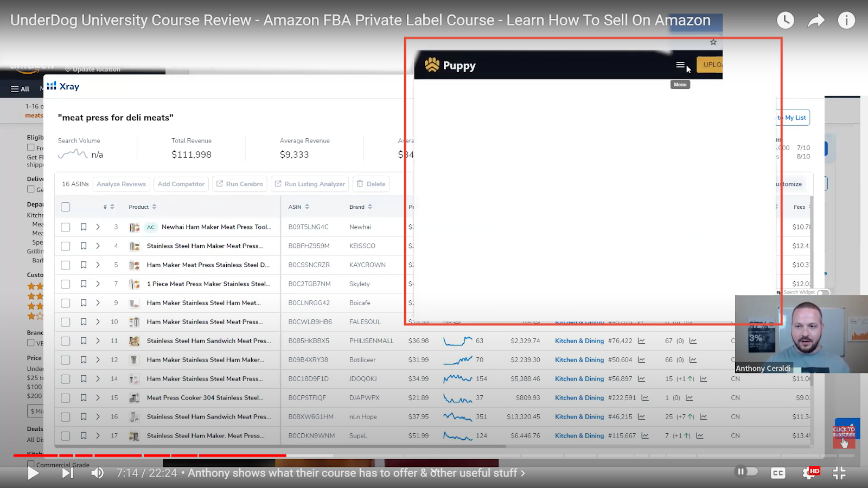Click the Share arrow icon
Viewport: 868px width, 488px height.
816,21
